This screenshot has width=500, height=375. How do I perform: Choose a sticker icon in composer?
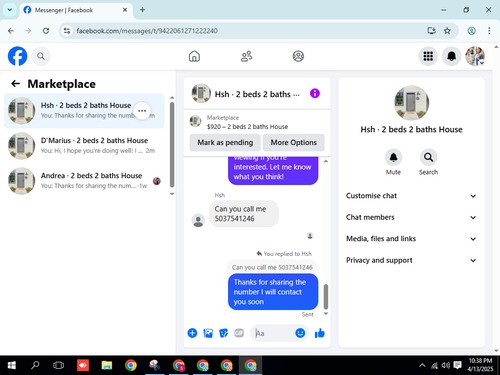point(223,333)
